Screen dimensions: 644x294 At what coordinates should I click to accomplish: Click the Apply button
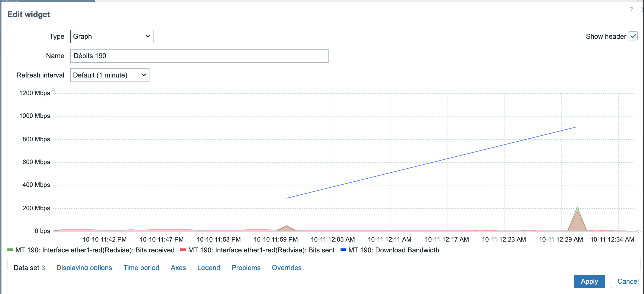coord(590,281)
